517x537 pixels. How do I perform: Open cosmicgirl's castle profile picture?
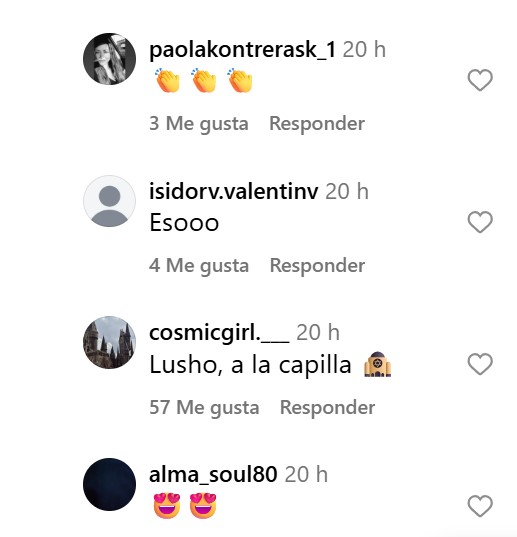(109, 342)
